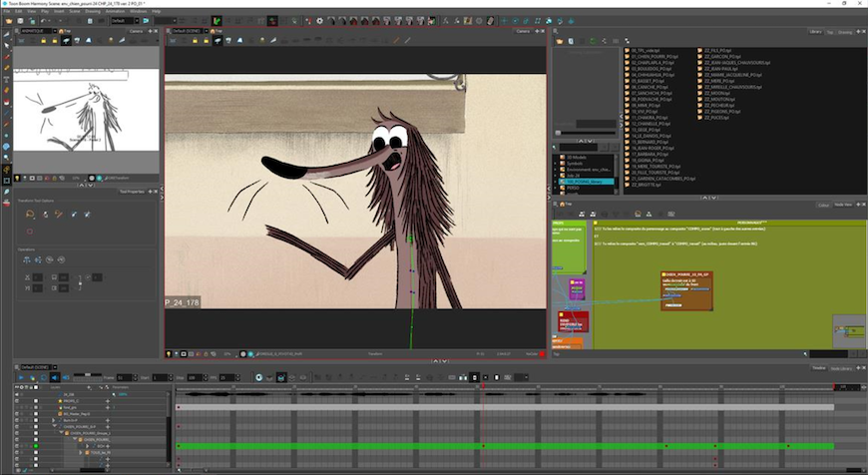Select ZZ_MOUTON.tpl in Library
The height and width of the screenshot is (475, 868).
click(715, 99)
